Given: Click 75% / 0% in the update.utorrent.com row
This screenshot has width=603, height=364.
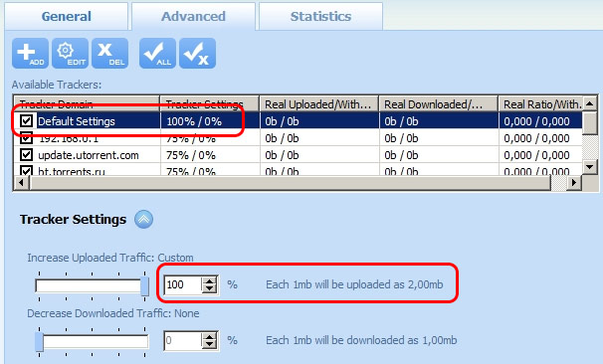Looking at the screenshot, I should [191, 155].
